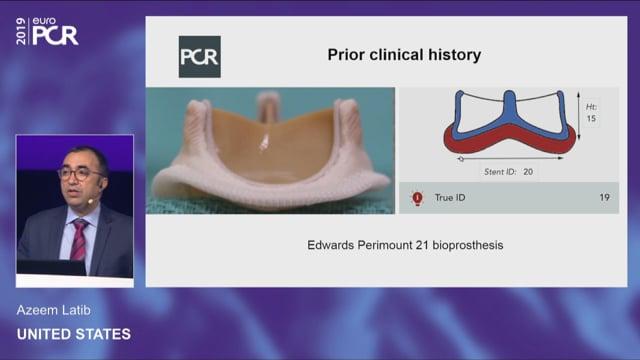Click the Prior clinical history title
Image resolution: width=640 pixels, height=360 pixels.
[x=404, y=55]
